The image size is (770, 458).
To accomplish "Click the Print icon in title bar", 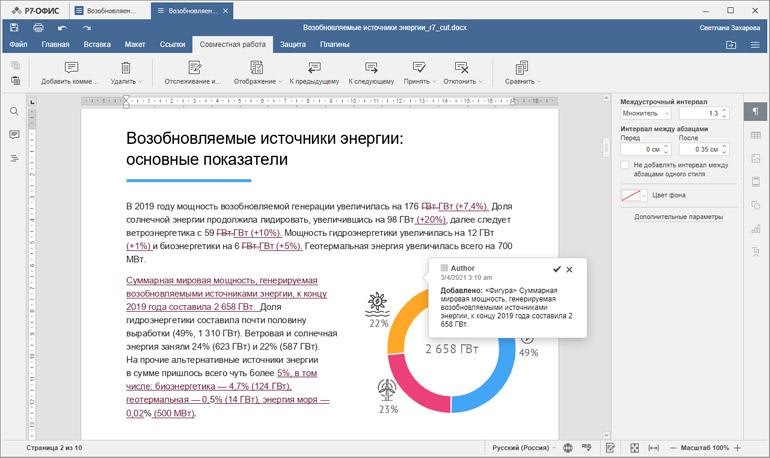I will point(37,28).
